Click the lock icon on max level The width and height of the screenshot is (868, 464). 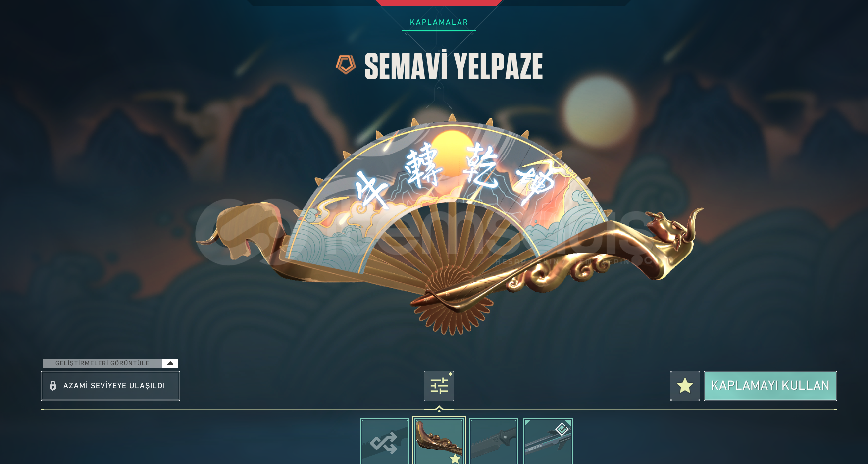point(53,386)
